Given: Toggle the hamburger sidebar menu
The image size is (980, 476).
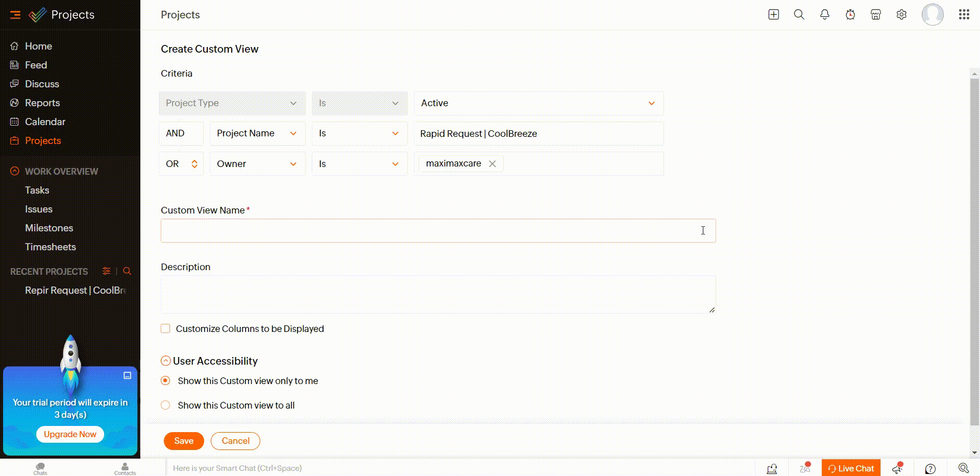Looking at the screenshot, I should coord(15,15).
